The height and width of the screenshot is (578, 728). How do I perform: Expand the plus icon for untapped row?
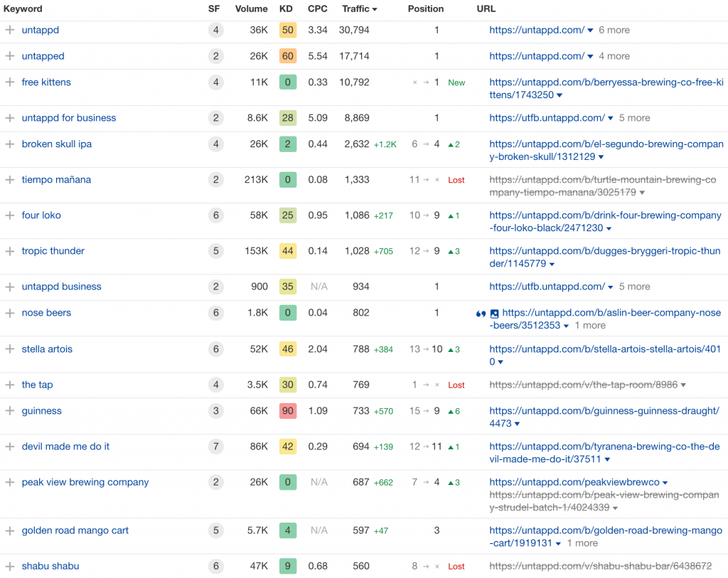coord(10,56)
